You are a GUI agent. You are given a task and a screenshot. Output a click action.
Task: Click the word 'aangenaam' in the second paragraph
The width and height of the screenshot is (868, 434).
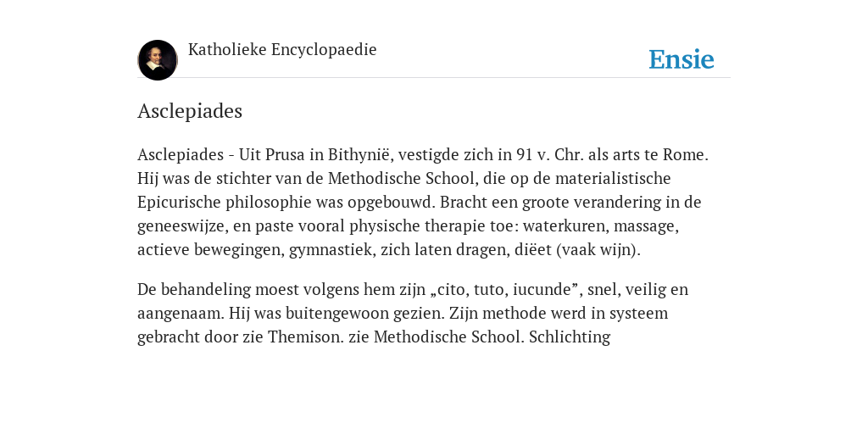coord(181,314)
